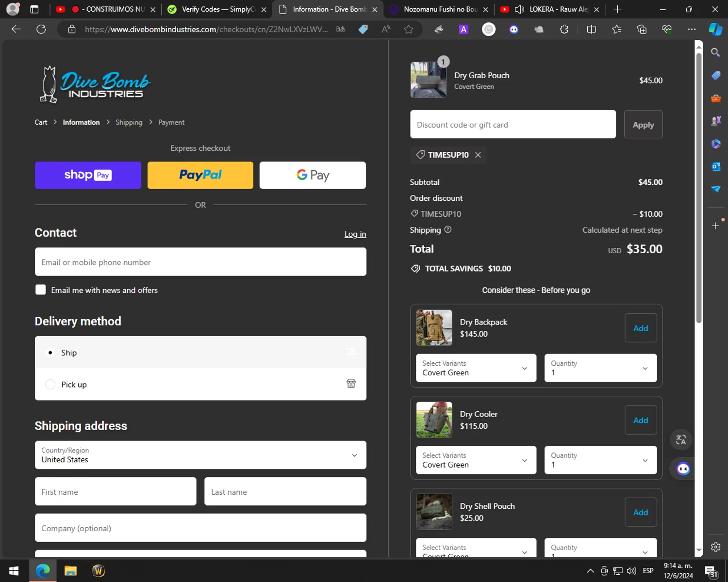Image resolution: width=728 pixels, height=582 pixels.
Task: Switch to the LOKERA Rauw Alejandro tab
Action: point(550,9)
